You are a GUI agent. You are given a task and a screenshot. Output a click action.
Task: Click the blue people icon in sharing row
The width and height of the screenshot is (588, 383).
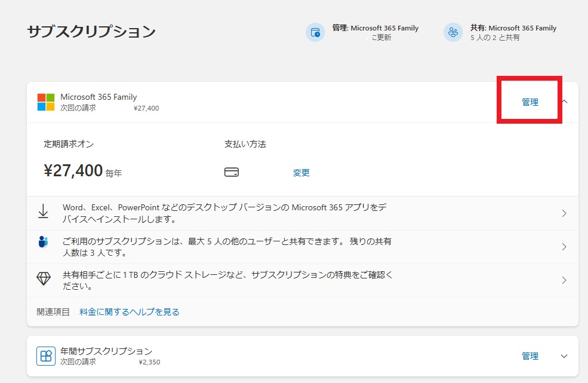click(x=43, y=242)
